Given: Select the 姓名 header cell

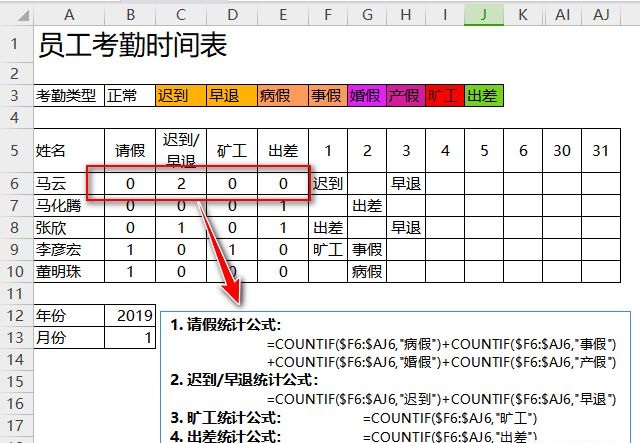Looking at the screenshot, I should 69,150.
